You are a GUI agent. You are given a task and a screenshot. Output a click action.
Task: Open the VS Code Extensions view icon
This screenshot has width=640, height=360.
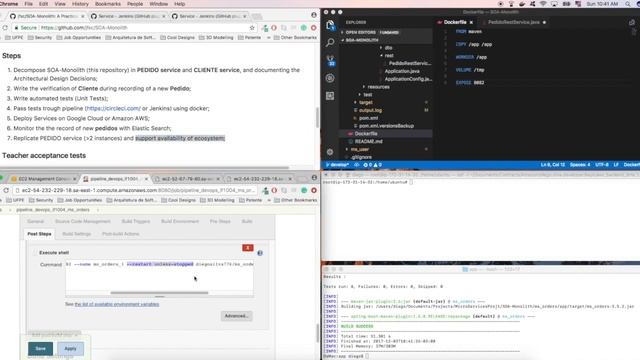pyautogui.click(x=330, y=96)
